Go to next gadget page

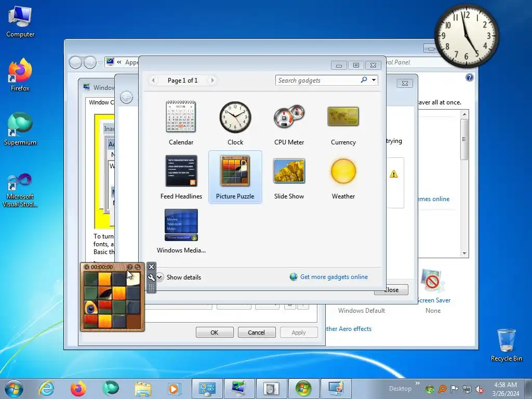pos(212,81)
